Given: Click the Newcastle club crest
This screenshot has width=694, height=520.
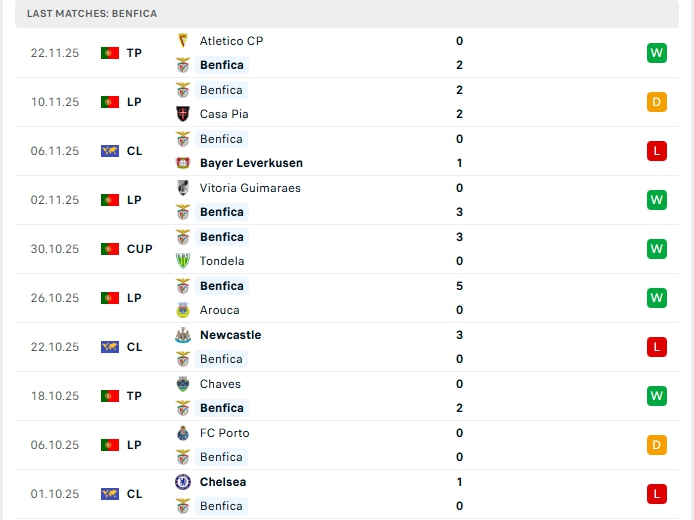Looking at the screenshot, I should [x=183, y=335].
